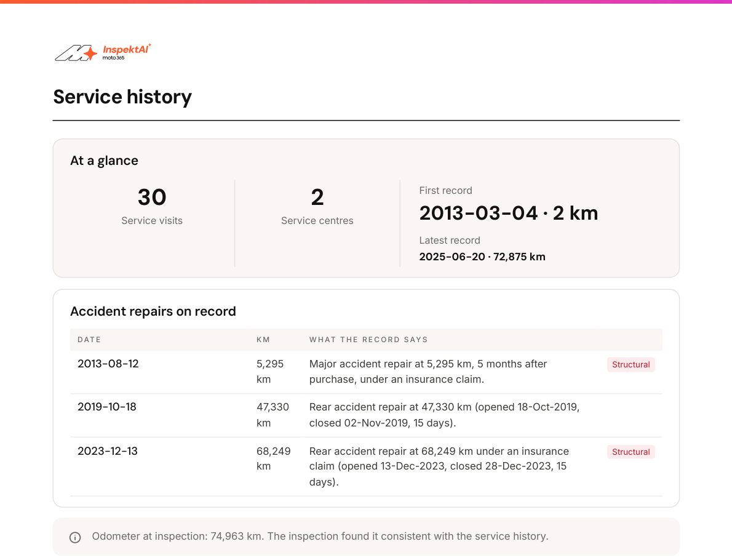The height and width of the screenshot is (560, 732).
Task: Click the 47,330 km mileage cell
Action: pyautogui.click(x=273, y=415)
